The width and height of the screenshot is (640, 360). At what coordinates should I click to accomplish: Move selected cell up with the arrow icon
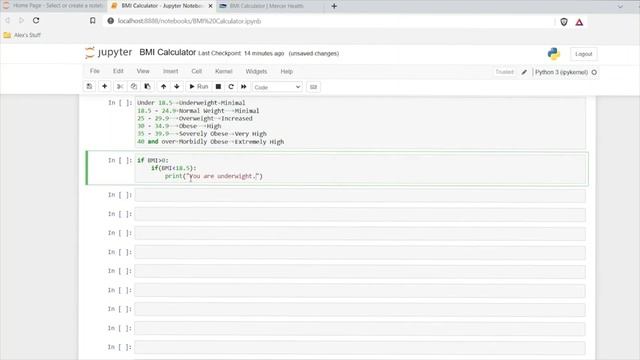[163, 87]
